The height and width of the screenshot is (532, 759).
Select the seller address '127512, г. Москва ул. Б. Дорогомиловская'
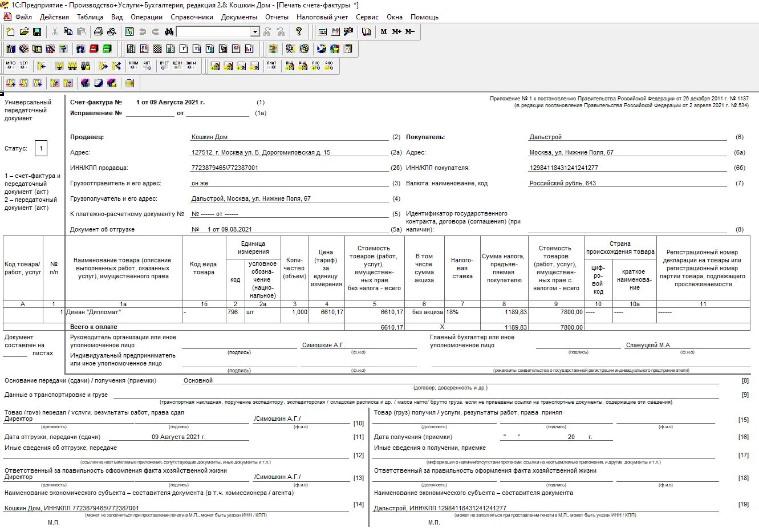pos(289,152)
